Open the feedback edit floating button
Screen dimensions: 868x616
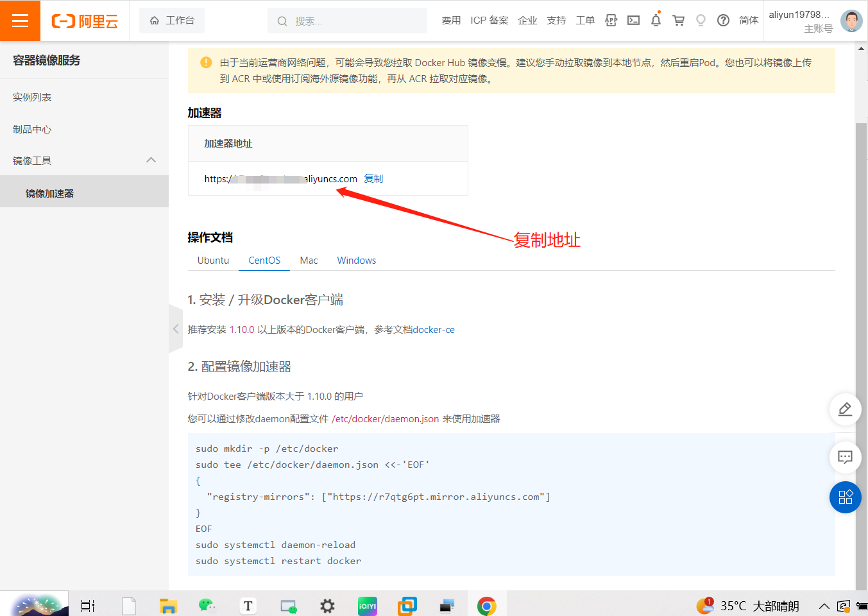pos(845,409)
